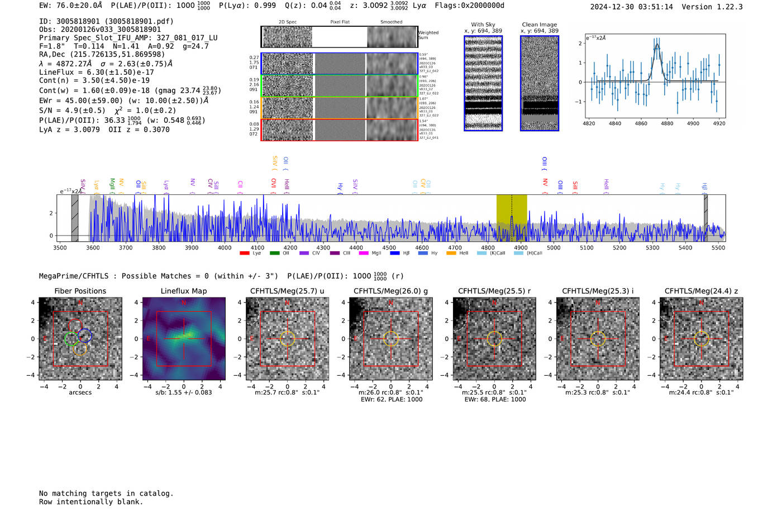Click the Hγ legend swatch
The image size is (782, 532).
(x=423, y=253)
